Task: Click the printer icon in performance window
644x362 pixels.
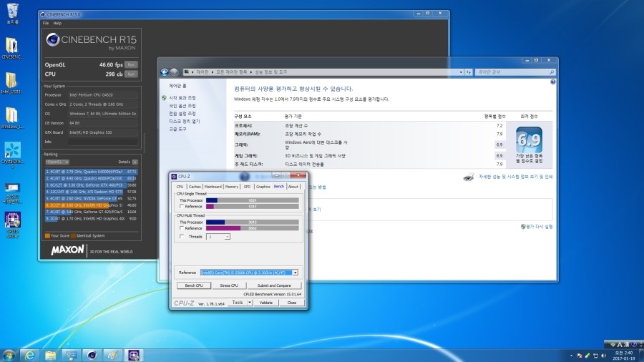Action: pos(468,177)
